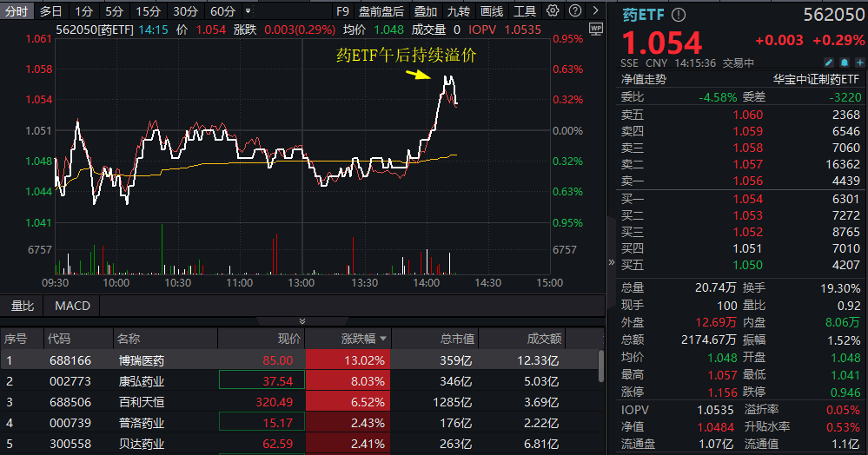
Task: Click the toolbar right arrow icon
Action: point(596,10)
